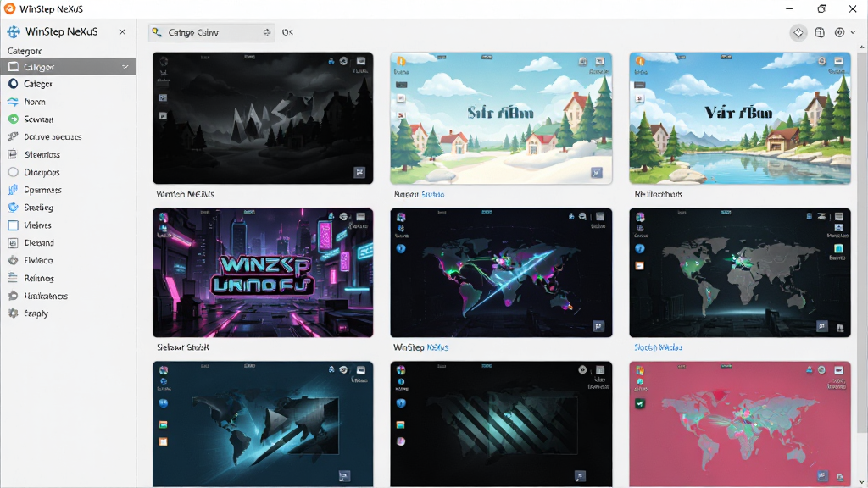The width and height of the screenshot is (868, 488).
Task: Click expand icon on teal stripes thumbnail
Action: [x=580, y=476]
